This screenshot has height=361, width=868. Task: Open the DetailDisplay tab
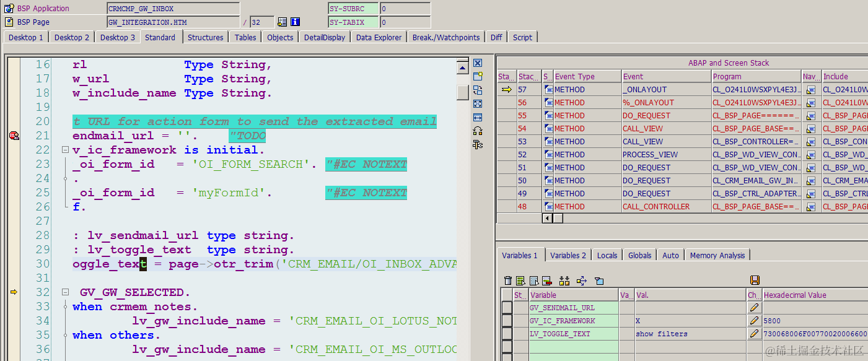[325, 37]
